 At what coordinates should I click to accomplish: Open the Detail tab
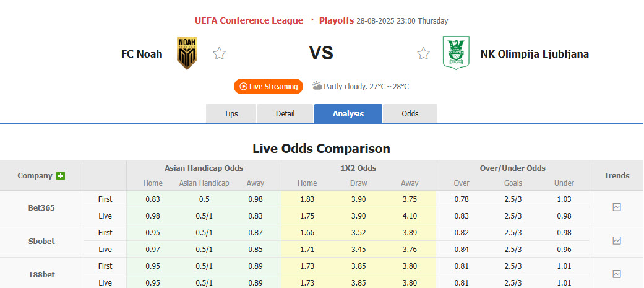tap(285, 114)
